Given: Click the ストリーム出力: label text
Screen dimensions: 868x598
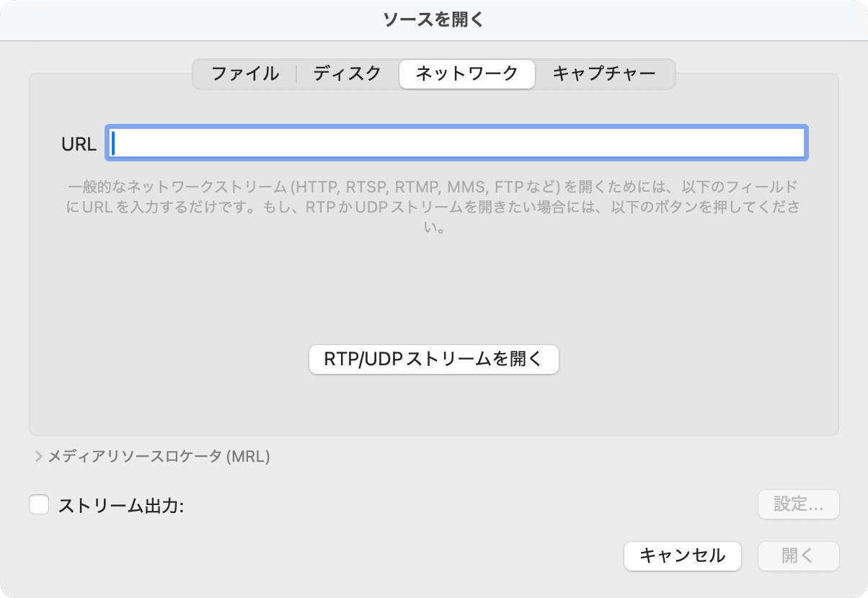Looking at the screenshot, I should pyautogui.click(x=121, y=505).
